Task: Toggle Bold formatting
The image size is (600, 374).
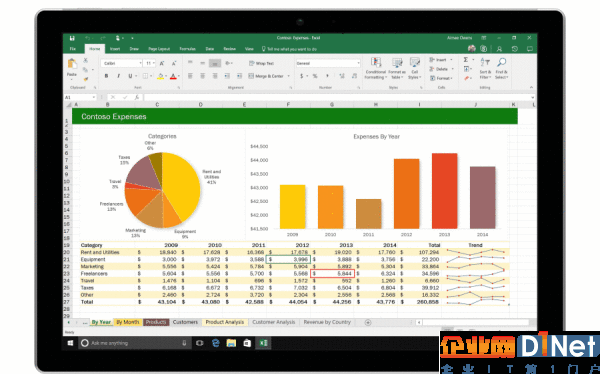Action: (106, 76)
